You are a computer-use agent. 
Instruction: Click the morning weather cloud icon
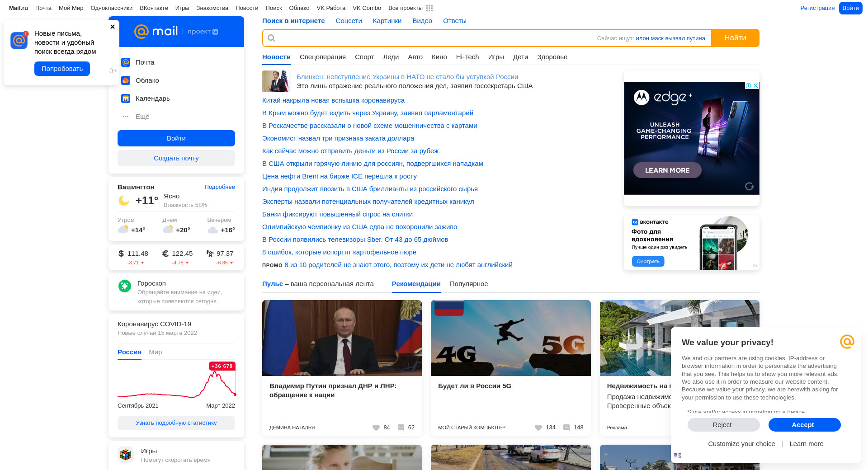(123, 230)
